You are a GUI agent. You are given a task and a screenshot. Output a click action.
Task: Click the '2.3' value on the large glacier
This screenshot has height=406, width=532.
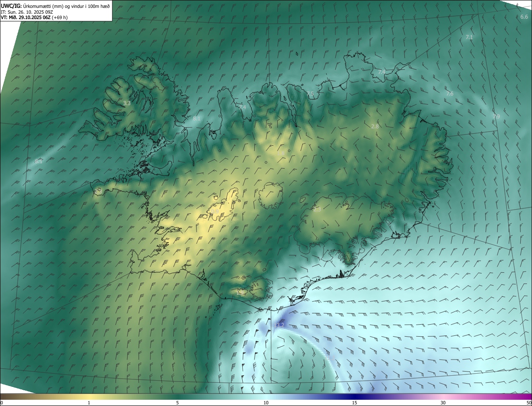[x=317, y=210]
